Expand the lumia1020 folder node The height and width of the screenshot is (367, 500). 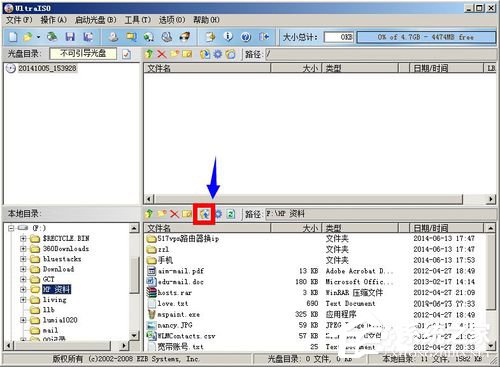click(23, 320)
